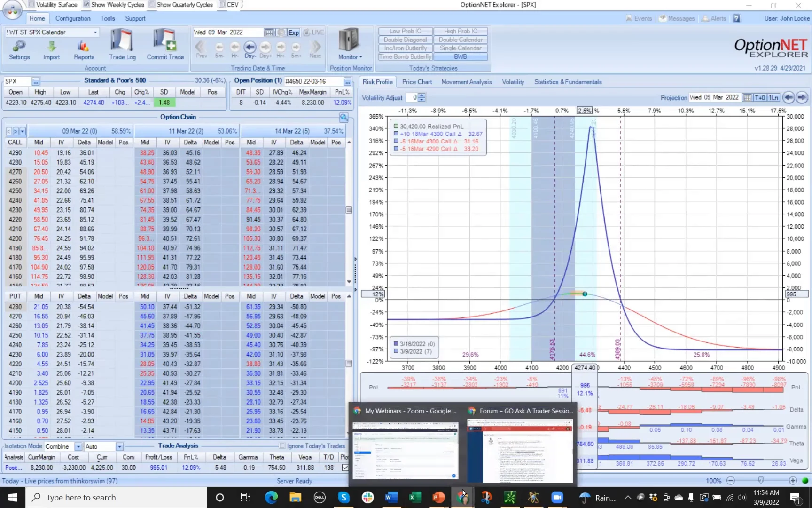The width and height of the screenshot is (812, 508).
Task: Open the Statistics & Fundamentals tab
Action: (x=568, y=82)
